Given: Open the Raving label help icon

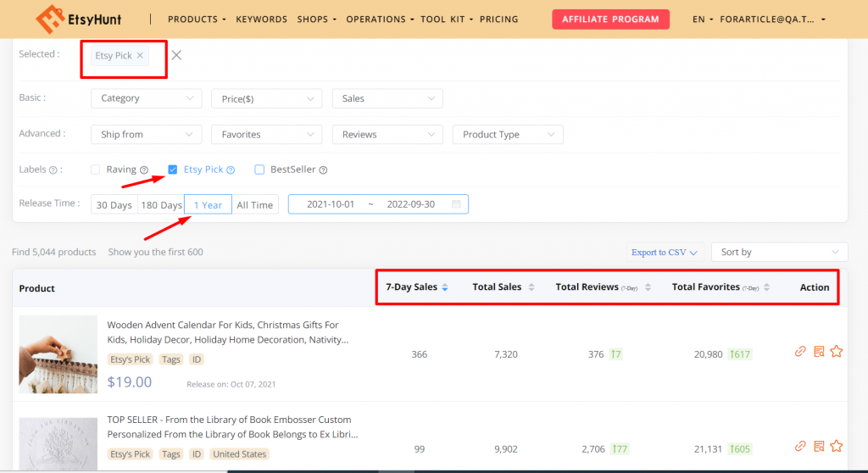Looking at the screenshot, I should click(x=144, y=170).
